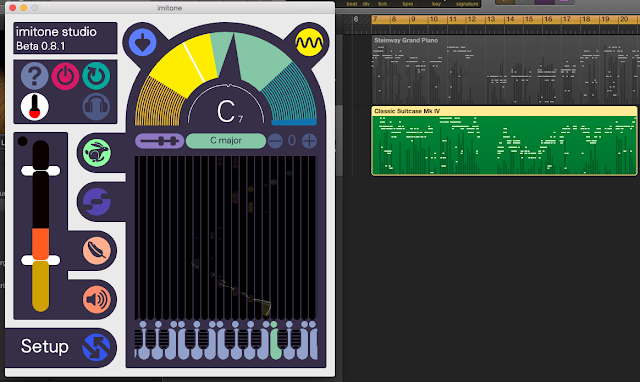This screenshot has width=640, height=382.
Task: Increase transpose with the plus button
Action: pos(309,141)
